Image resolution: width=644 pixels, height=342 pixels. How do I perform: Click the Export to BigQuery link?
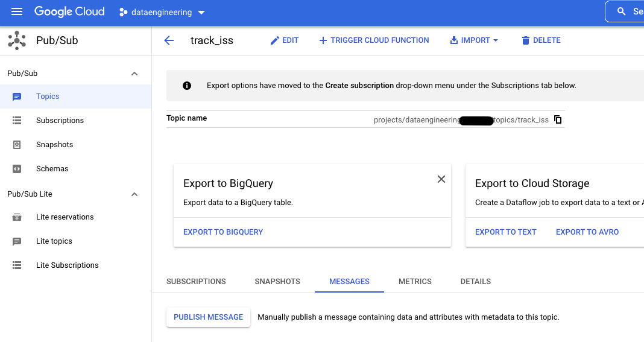pyautogui.click(x=223, y=232)
